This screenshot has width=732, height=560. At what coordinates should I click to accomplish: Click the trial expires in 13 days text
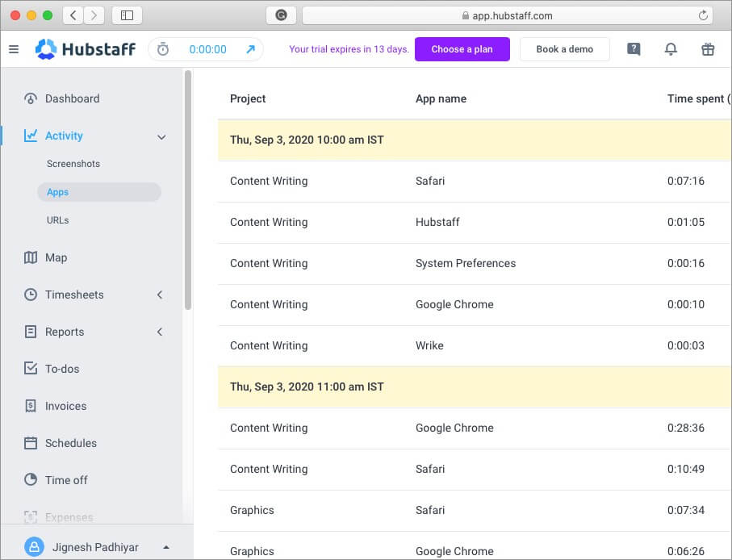(349, 49)
